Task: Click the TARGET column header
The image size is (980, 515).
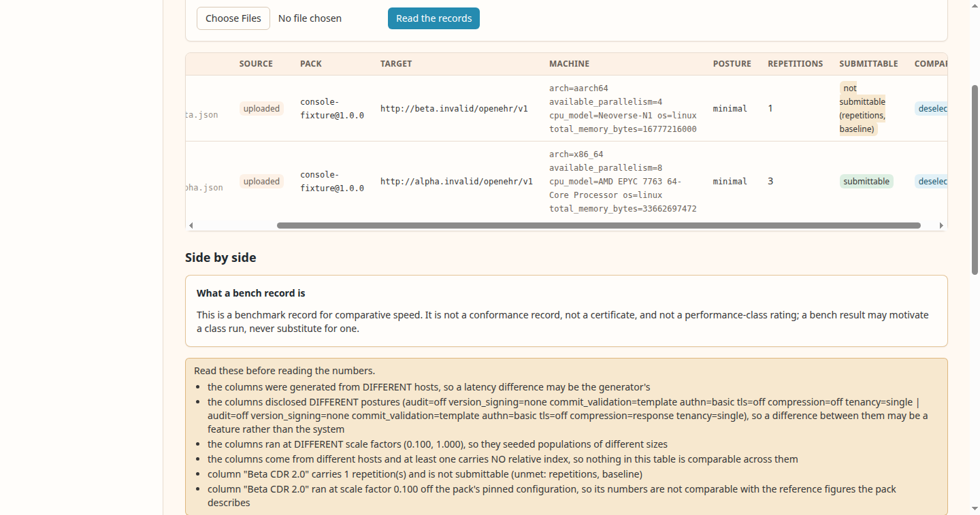Action: [x=396, y=64]
